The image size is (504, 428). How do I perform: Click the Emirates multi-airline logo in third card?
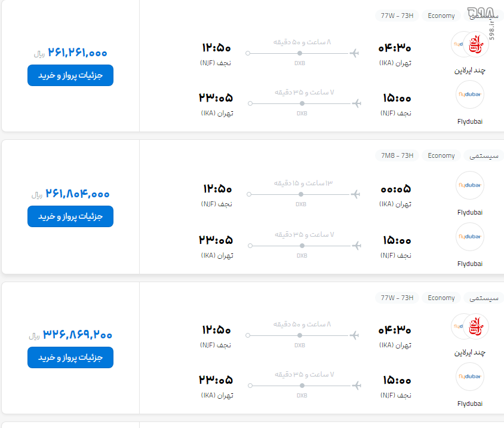click(470, 326)
